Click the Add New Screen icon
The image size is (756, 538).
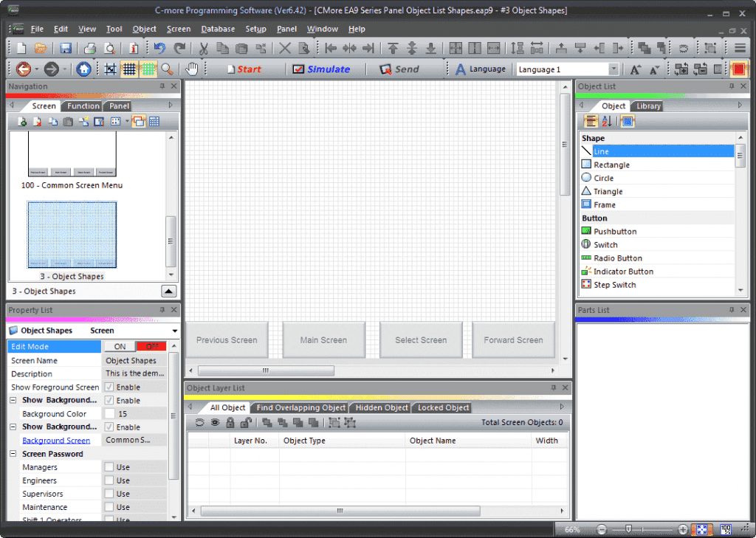[21, 121]
